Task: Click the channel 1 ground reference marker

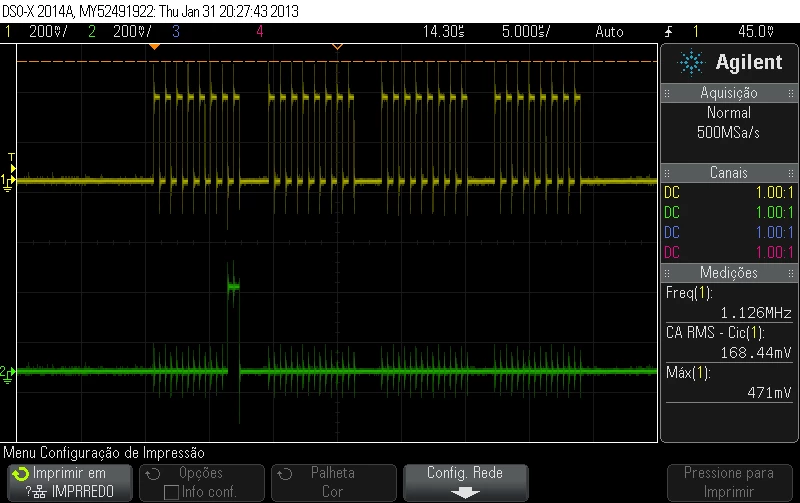Action: 7,182
